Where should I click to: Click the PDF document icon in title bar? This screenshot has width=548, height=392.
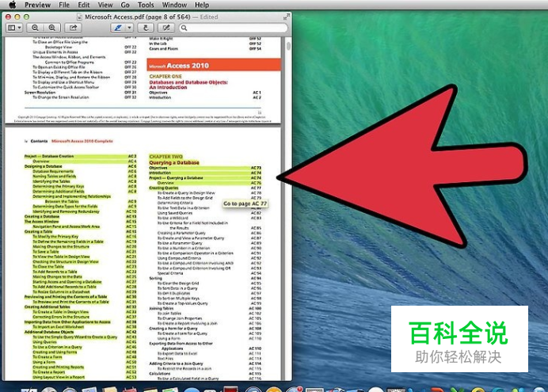pos(80,17)
